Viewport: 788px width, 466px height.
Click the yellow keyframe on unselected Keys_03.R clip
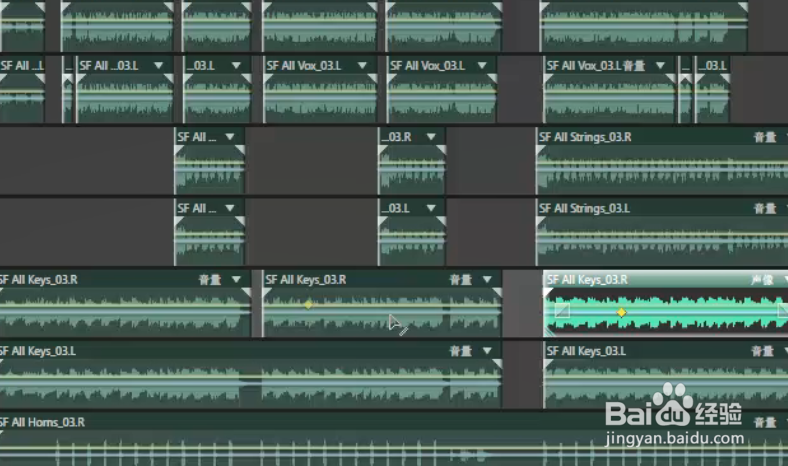coord(308,304)
